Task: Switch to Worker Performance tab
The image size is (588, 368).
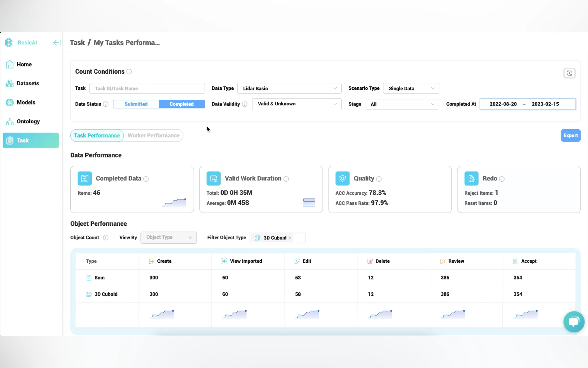Action: 153,136
